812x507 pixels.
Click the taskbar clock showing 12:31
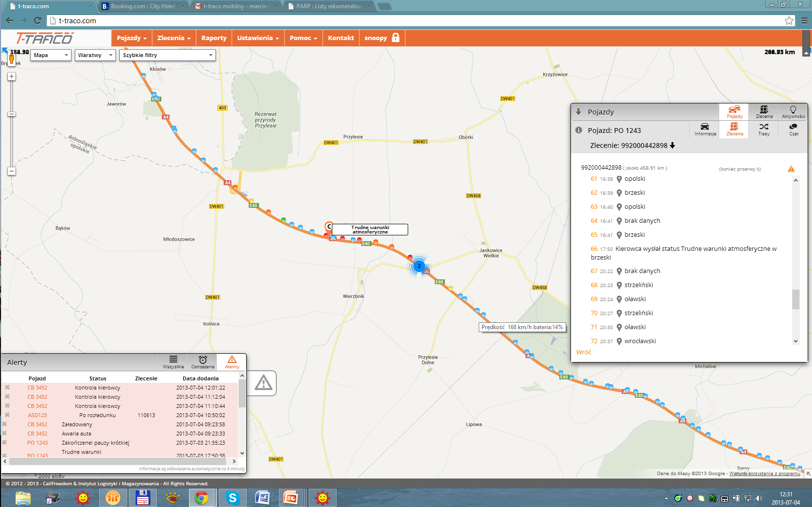(786, 494)
